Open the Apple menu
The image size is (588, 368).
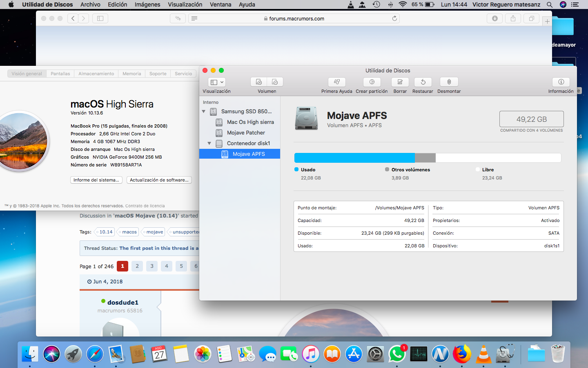11,4
